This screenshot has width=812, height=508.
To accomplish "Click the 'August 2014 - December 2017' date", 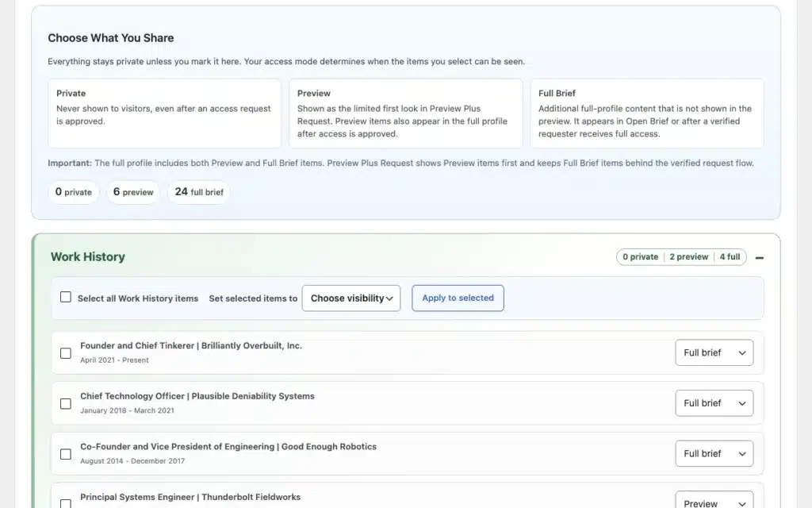I will [x=132, y=461].
